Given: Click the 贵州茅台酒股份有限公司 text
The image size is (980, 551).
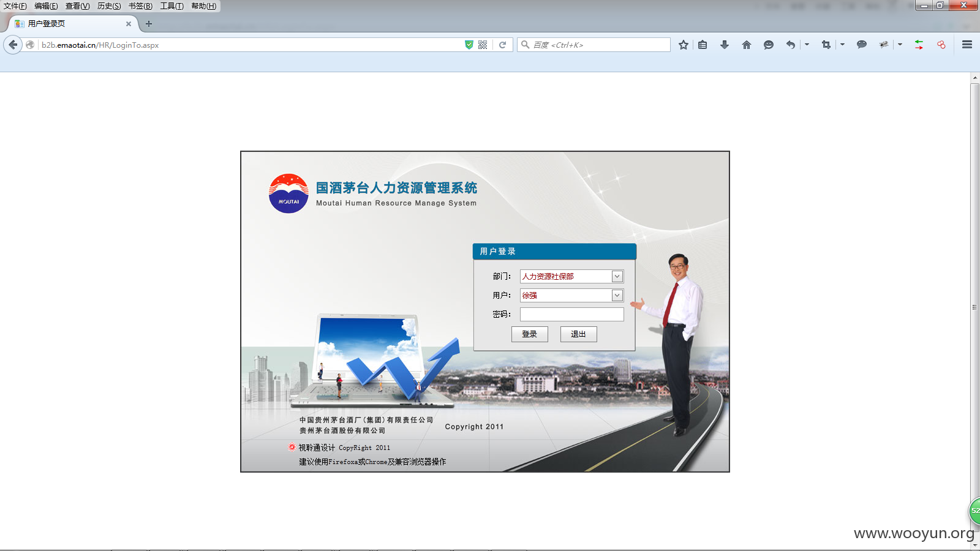Looking at the screenshot, I should (342, 430).
